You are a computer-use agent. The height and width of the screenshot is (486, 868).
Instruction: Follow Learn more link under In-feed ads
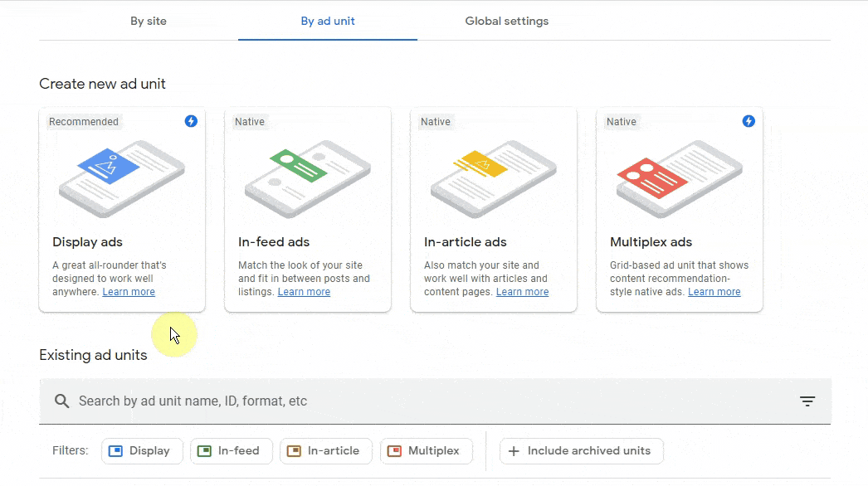click(x=304, y=292)
